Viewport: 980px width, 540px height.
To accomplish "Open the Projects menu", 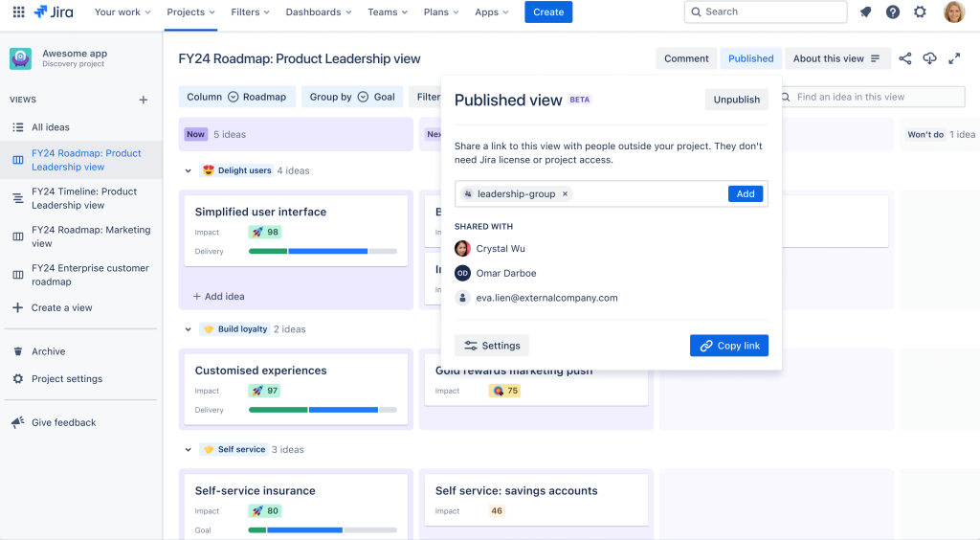I will pyautogui.click(x=190, y=11).
